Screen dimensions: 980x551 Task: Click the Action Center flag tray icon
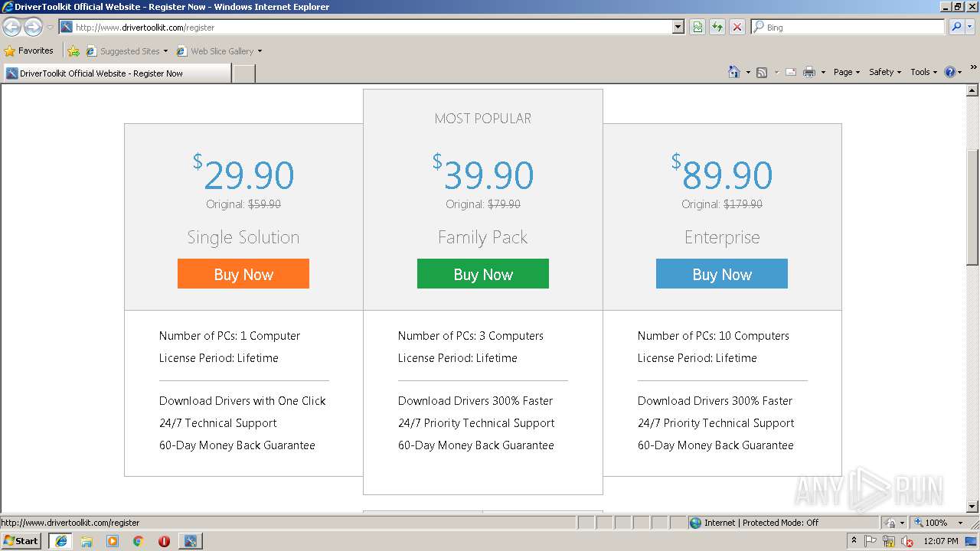click(871, 541)
